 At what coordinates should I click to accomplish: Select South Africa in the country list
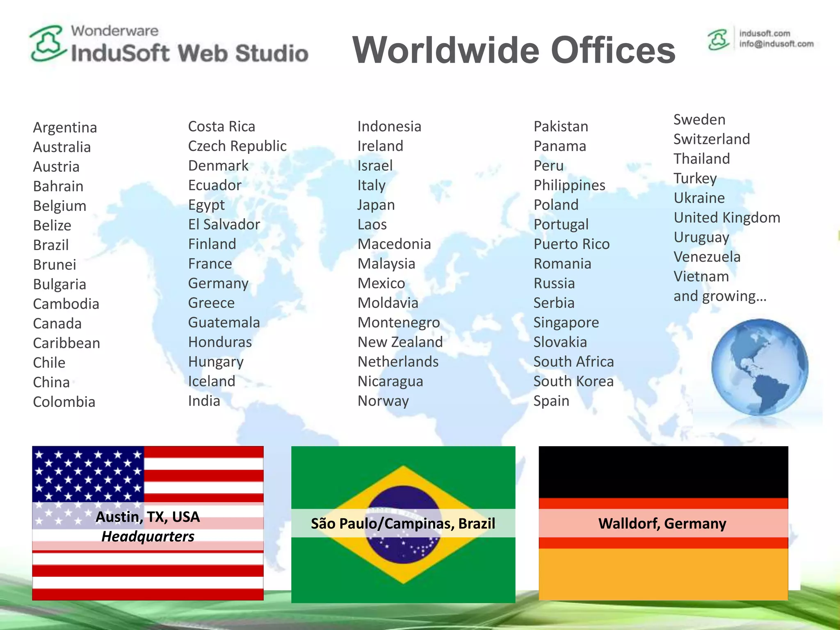573,362
